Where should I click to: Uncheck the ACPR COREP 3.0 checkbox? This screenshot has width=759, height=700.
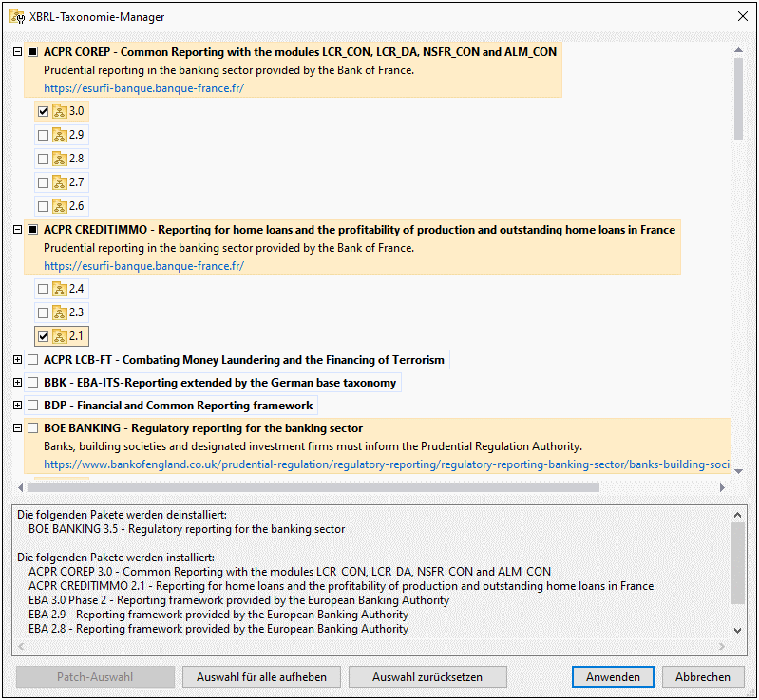43,111
